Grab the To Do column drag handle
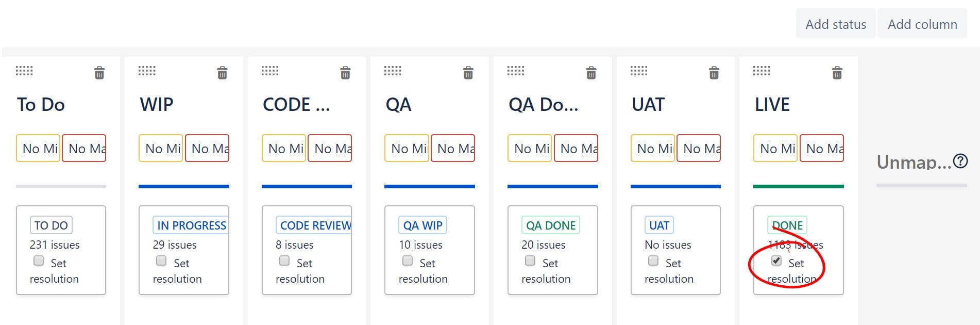980x325 pixels. 24,71
